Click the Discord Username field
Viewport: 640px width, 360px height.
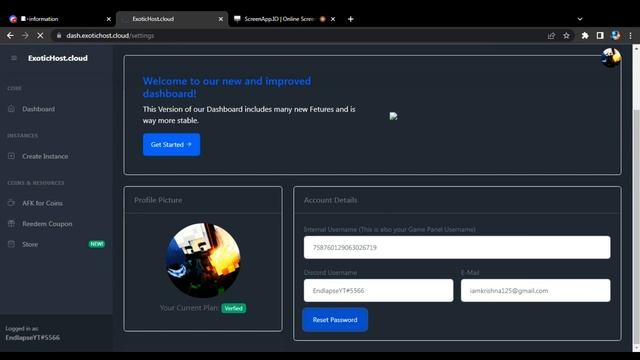pyautogui.click(x=378, y=291)
